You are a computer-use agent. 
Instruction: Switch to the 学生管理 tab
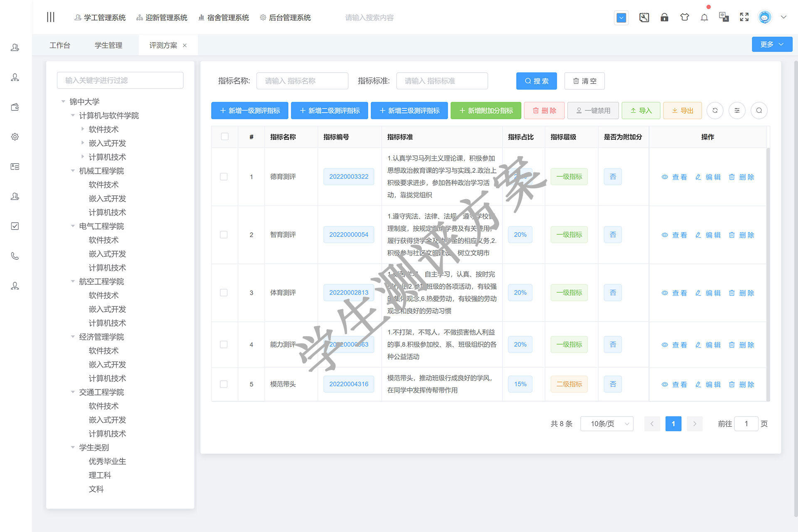108,45
